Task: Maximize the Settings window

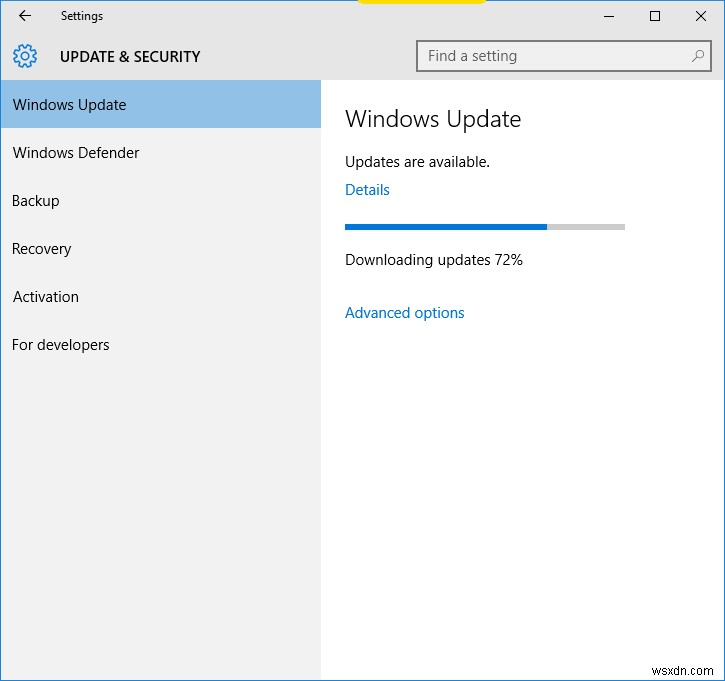Action: (655, 16)
